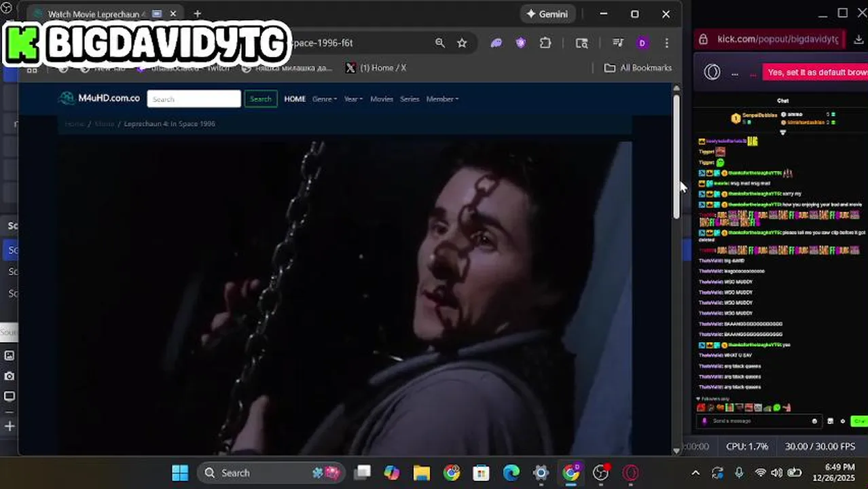Image resolution: width=868 pixels, height=489 pixels.
Task: Click the movie video player frame
Action: pyautogui.click(x=345, y=297)
